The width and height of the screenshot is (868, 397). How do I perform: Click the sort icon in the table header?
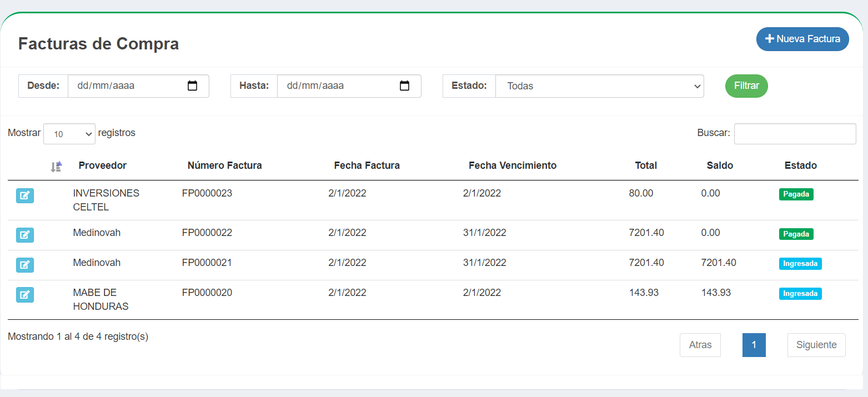coord(56,165)
